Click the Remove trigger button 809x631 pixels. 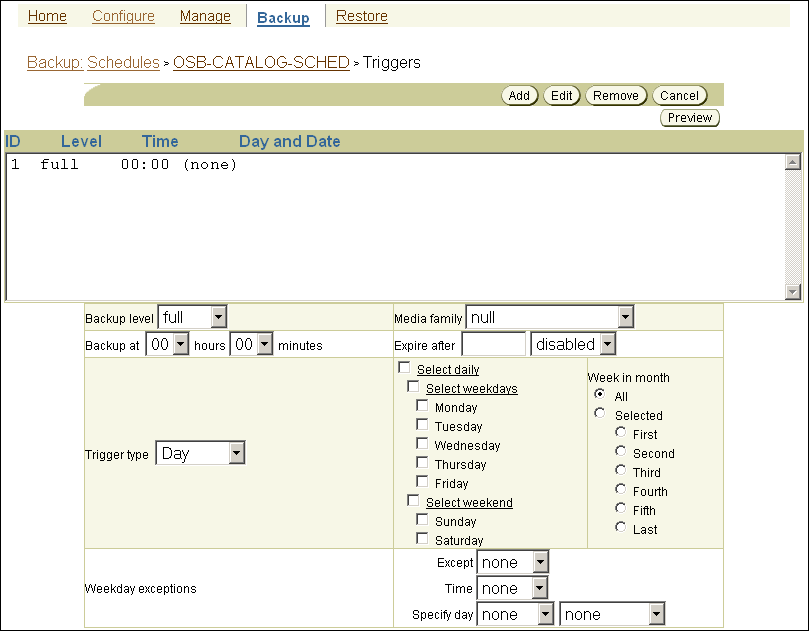(x=616, y=95)
